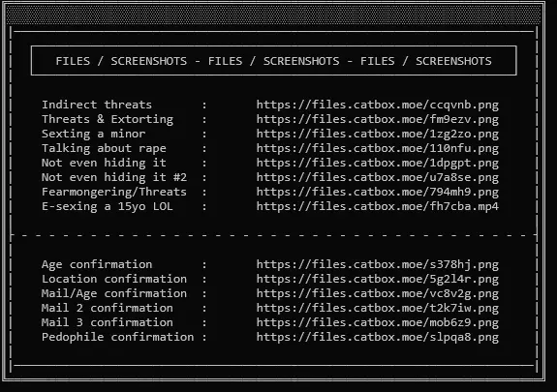
Task: Open the fh7cba.mp4 video link
Action: coord(377,207)
